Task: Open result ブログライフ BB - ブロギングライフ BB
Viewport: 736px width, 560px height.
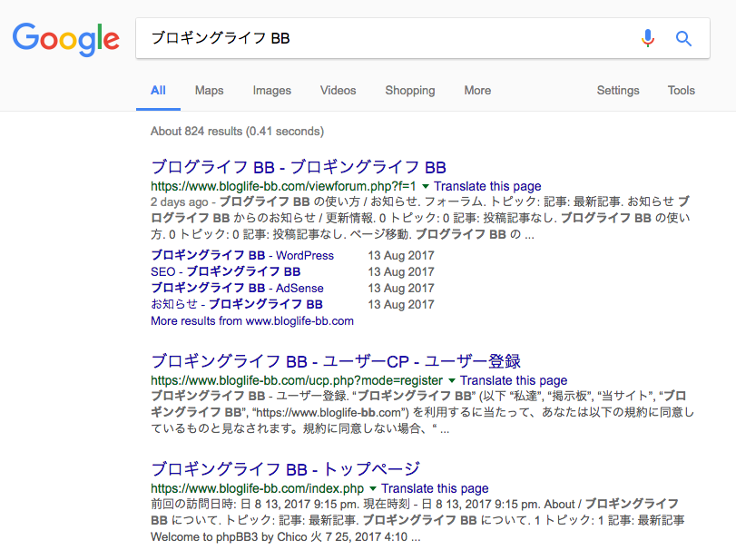Action: tap(299, 167)
